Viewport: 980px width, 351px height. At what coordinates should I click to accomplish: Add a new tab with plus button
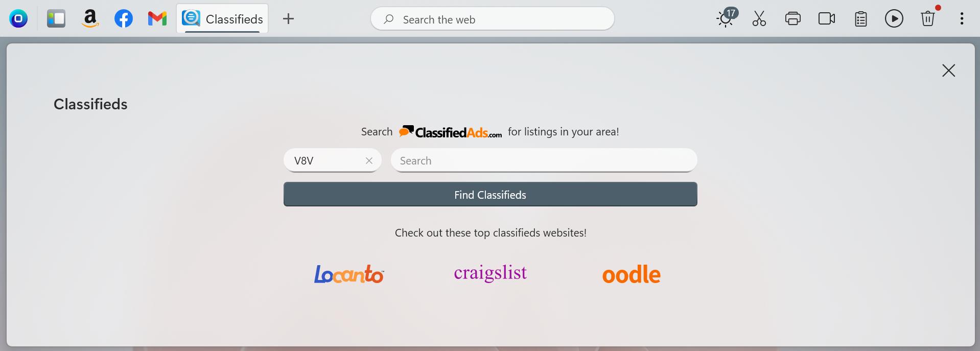(289, 19)
